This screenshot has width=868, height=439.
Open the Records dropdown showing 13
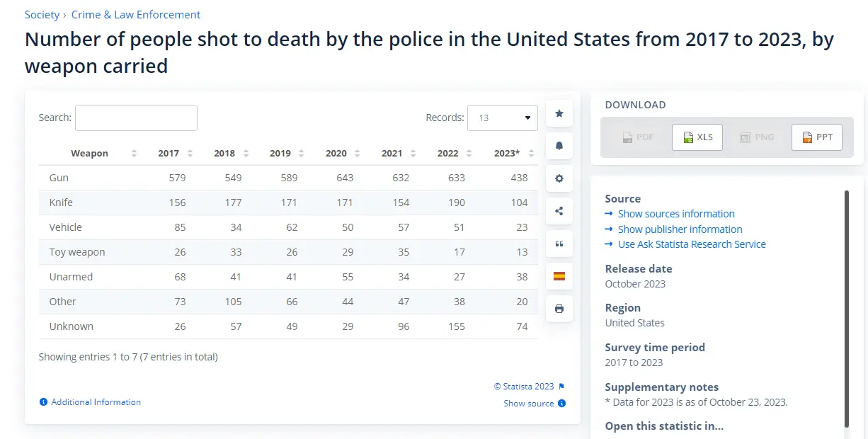click(x=503, y=118)
